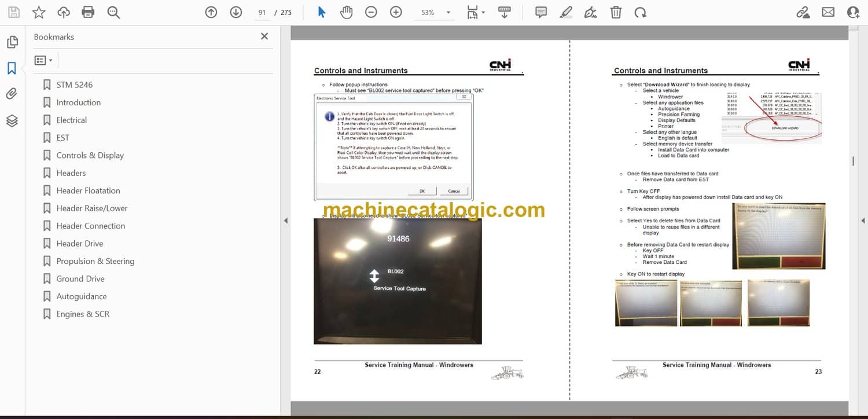Image resolution: width=868 pixels, height=419 pixels.
Task: Save the PDF file with the floppy disk icon
Action: pyautogui.click(x=14, y=12)
